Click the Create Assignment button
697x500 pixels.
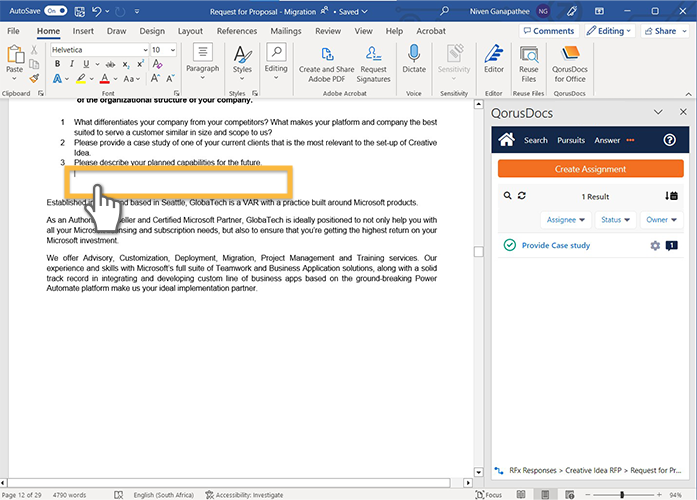pos(590,169)
